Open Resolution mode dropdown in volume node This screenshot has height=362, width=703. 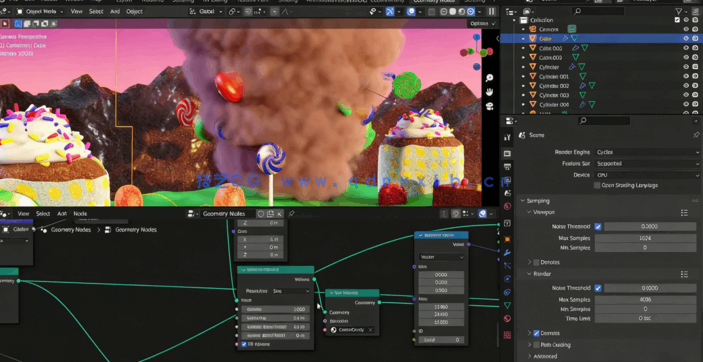click(x=291, y=291)
